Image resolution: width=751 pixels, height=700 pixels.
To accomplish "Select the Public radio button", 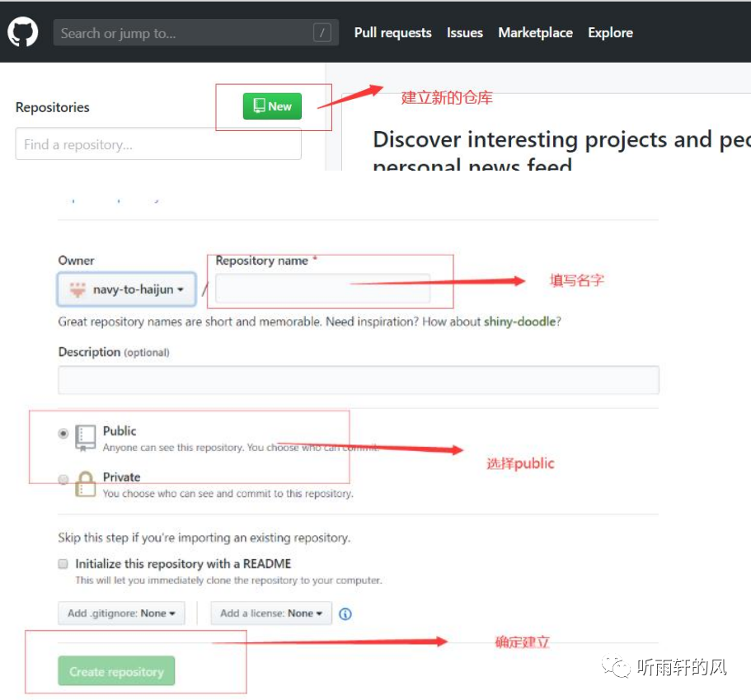I will (x=63, y=433).
